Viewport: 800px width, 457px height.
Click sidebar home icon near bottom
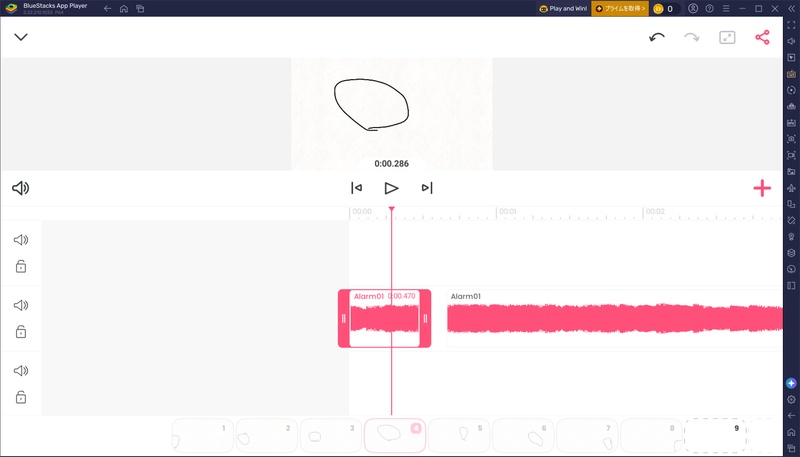[791, 432]
